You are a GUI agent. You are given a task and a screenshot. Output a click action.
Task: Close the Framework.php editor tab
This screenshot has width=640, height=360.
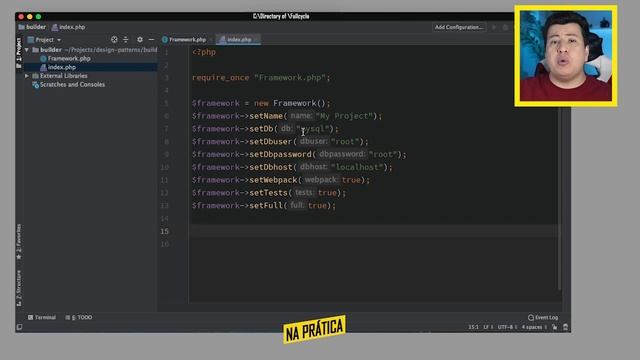[211, 40]
